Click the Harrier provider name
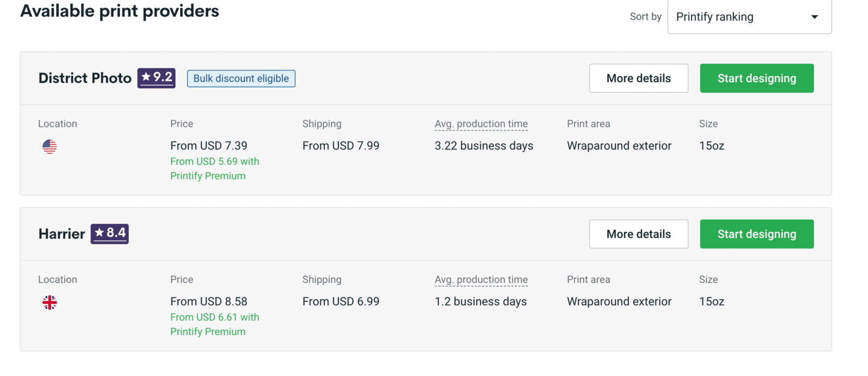Image resolution: width=868 pixels, height=376 pixels. coord(61,234)
